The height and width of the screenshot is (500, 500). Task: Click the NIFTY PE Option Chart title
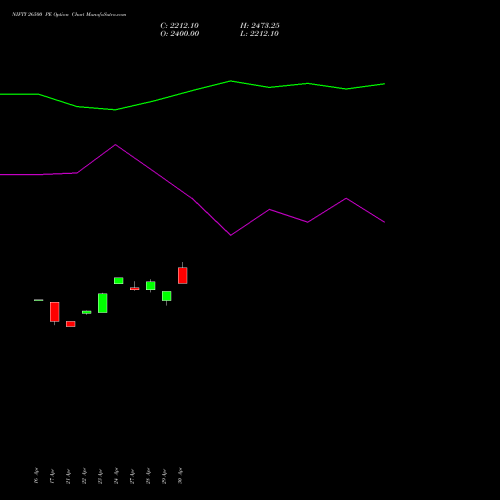pyautogui.click(x=69, y=15)
